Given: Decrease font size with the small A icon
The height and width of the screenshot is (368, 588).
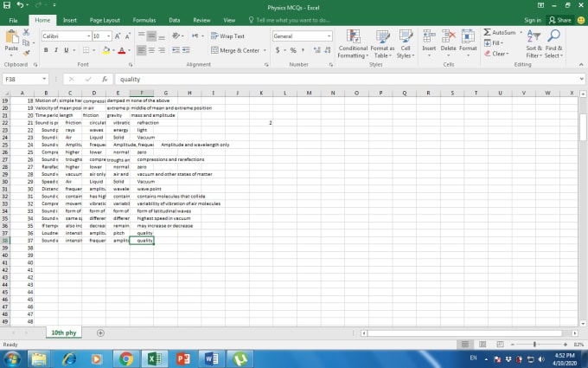Looking at the screenshot, I should pyautogui.click(x=127, y=36).
